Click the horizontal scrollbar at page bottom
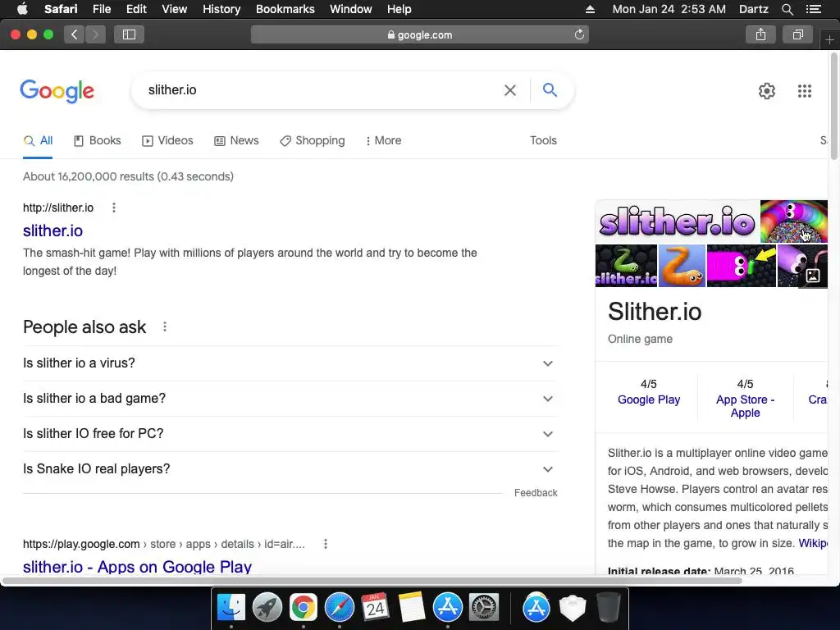Viewport: 840px width, 630px height. 372,581
